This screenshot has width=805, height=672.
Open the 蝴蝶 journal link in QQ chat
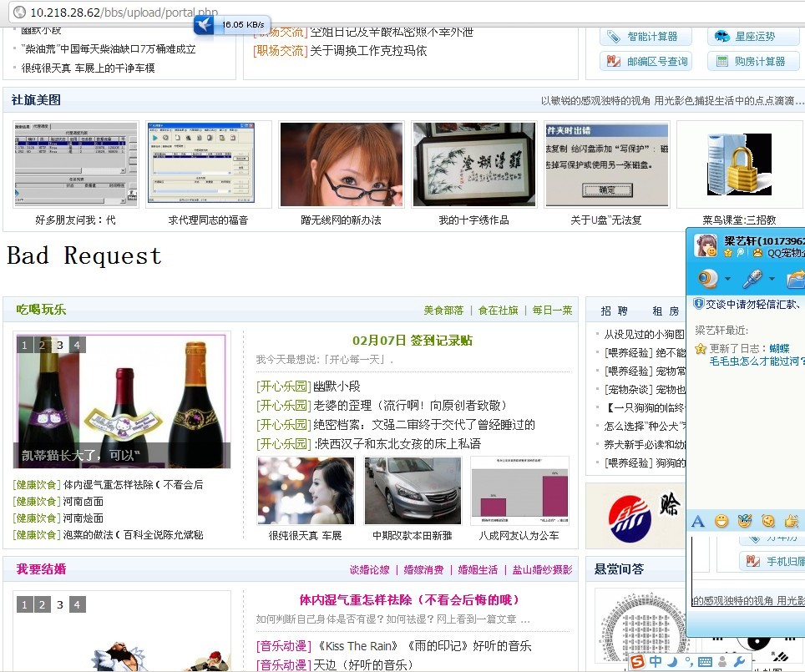pos(779,349)
